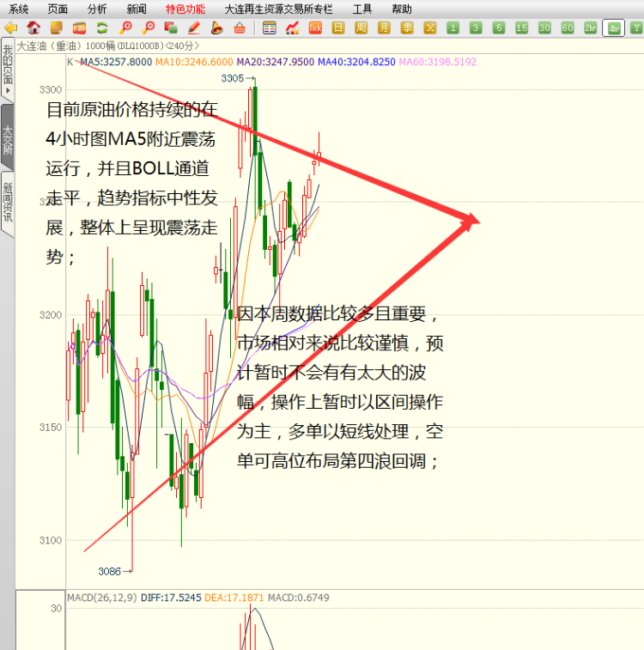
Task: Refresh with the green arrows icon
Action: click(102, 28)
